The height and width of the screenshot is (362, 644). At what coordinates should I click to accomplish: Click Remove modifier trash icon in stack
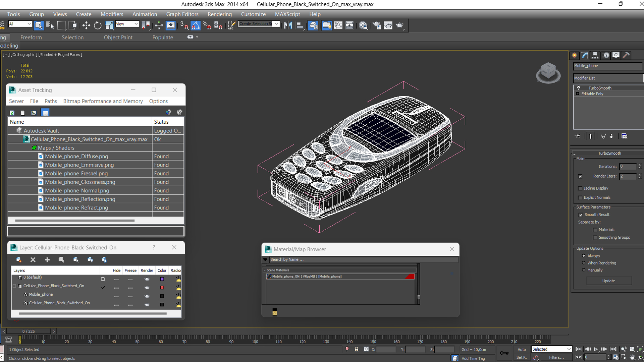coord(611,136)
